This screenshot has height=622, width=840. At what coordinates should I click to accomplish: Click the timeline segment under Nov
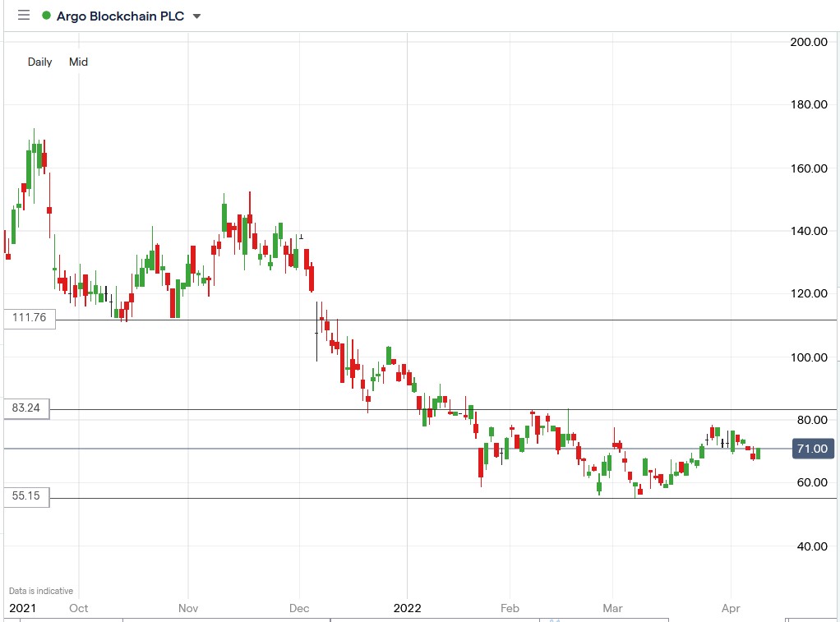tap(187, 620)
